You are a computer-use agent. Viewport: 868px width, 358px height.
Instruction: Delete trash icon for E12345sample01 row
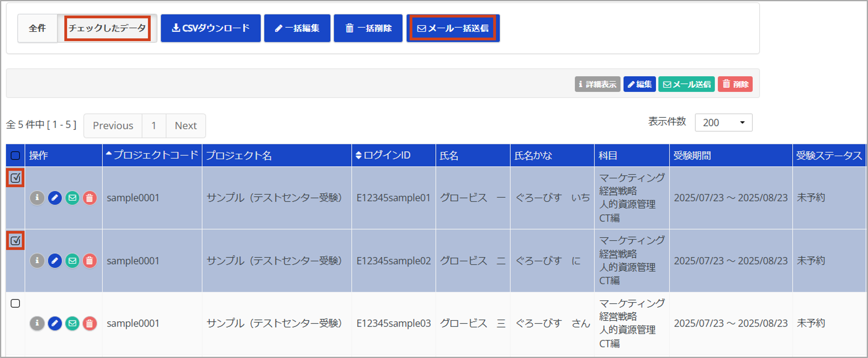pos(90,198)
